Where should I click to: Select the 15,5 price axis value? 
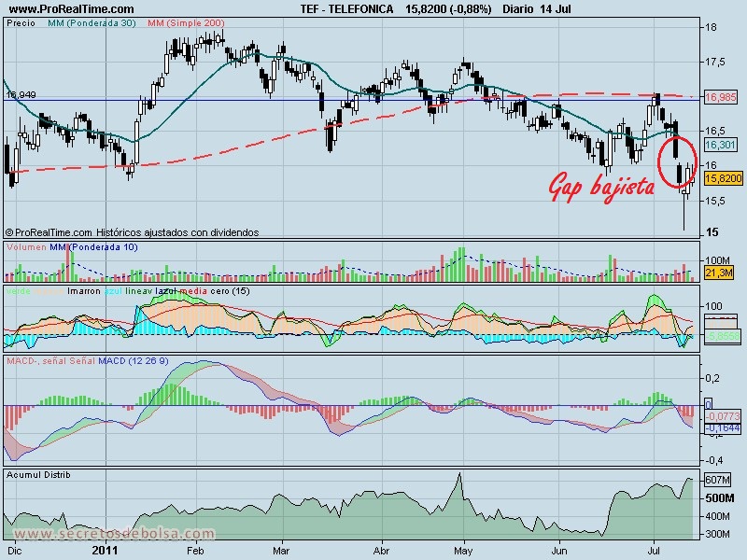(x=715, y=201)
